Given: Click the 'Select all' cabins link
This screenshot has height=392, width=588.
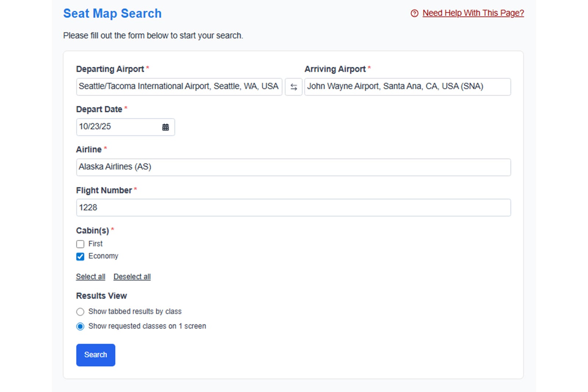Looking at the screenshot, I should [x=90, y=277].
